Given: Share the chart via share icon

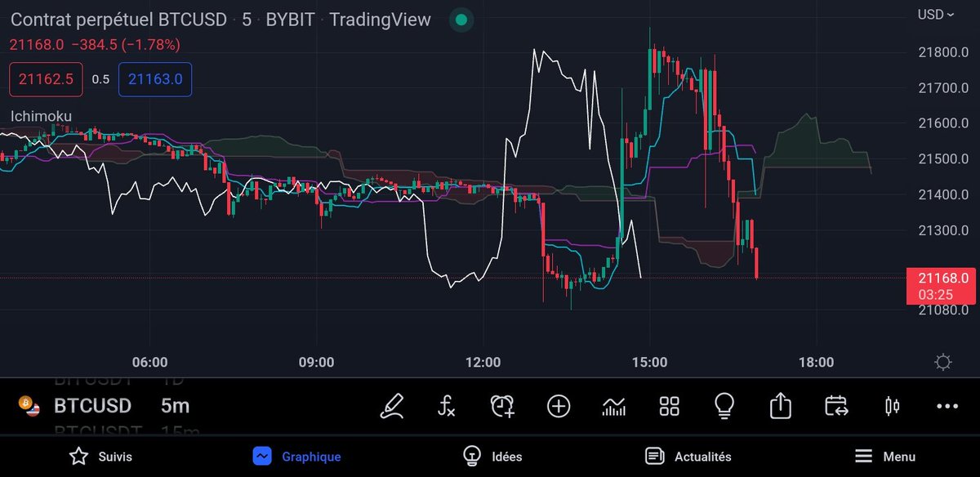Looking at the screenshot, I should [x=780, y=405].
